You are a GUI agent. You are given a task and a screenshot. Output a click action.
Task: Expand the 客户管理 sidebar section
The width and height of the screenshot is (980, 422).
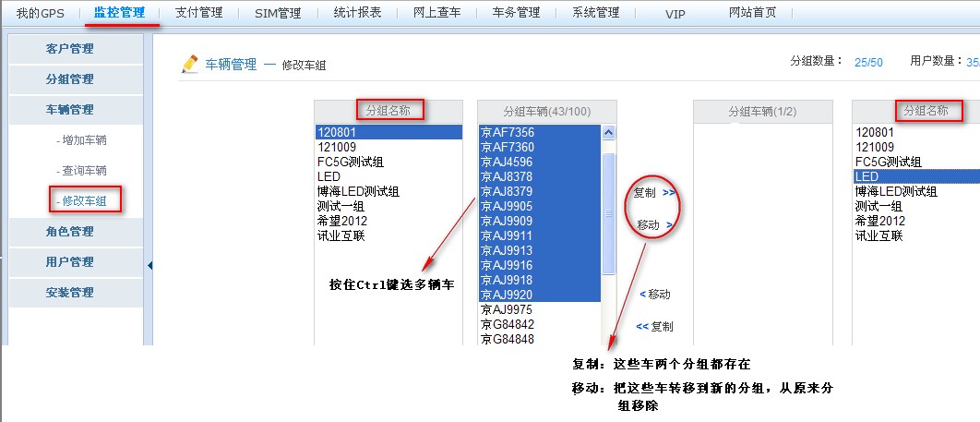(70, 49)
